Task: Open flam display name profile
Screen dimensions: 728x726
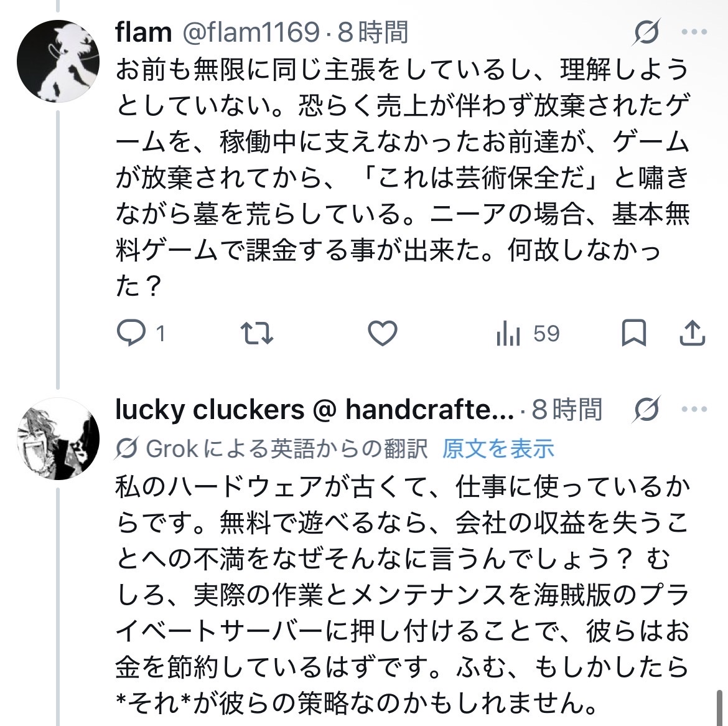Action: click(x=143, y=32)
